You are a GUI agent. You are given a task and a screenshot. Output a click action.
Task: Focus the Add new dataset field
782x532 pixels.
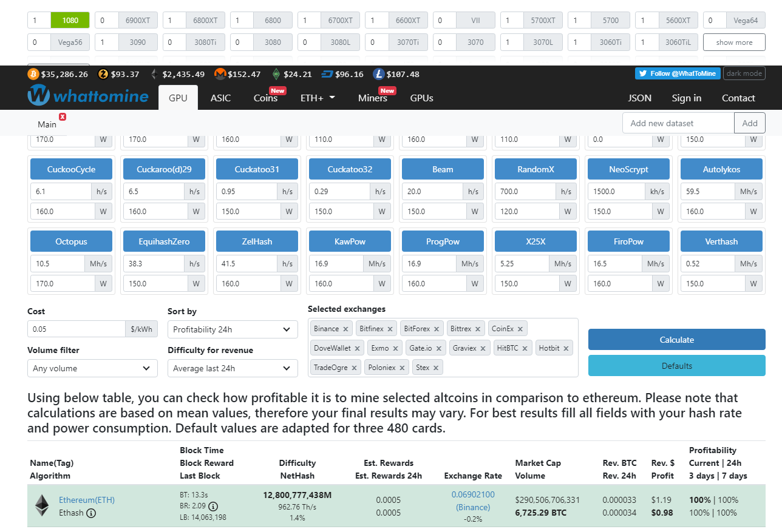coord(678,123)
